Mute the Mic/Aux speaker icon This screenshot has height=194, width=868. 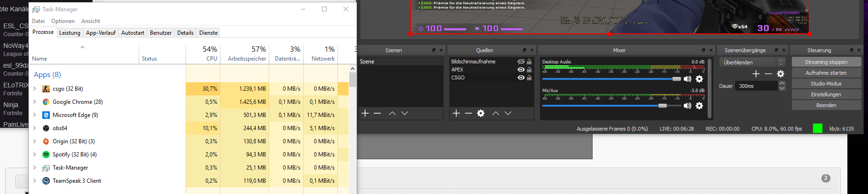click(x=687, y=106)
